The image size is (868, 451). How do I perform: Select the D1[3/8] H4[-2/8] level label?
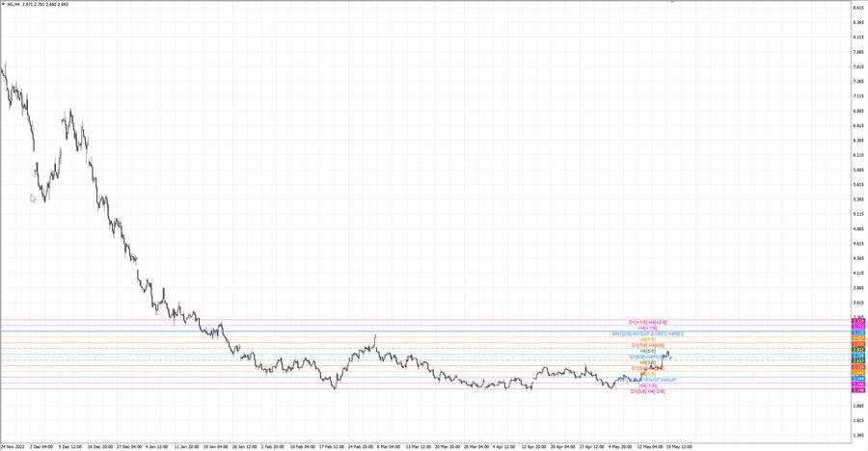[648, 391]
